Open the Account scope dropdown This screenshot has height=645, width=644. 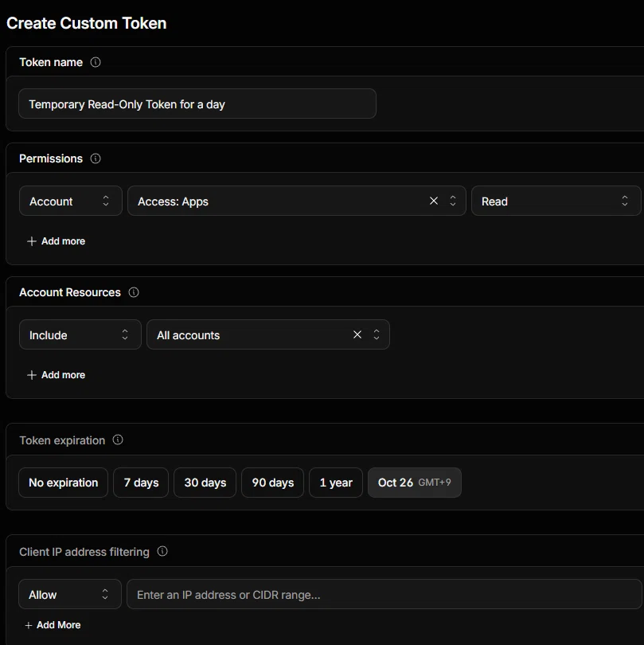coord(71,201)
